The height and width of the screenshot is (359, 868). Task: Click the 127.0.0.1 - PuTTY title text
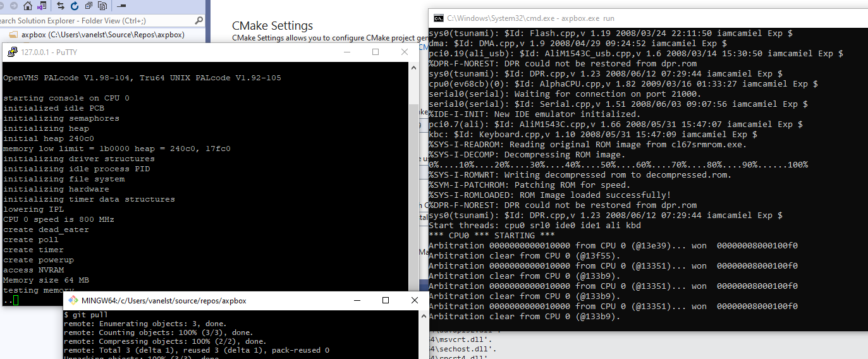[x=49, y=52]
